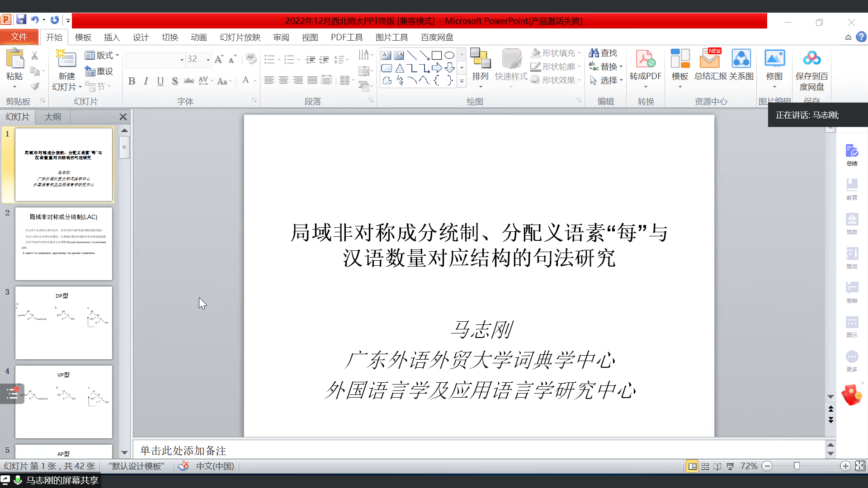Click the Reset (重设) slide button
The image size is (868, 488).
99,71
